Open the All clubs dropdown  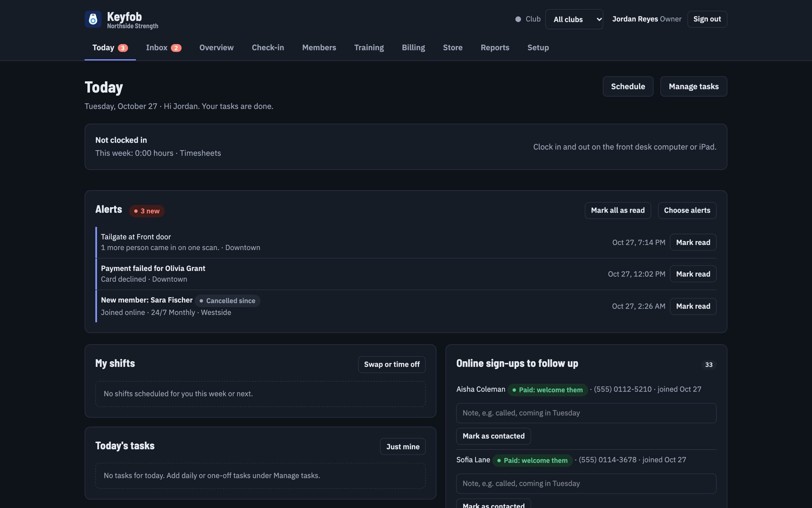point(574,19)
